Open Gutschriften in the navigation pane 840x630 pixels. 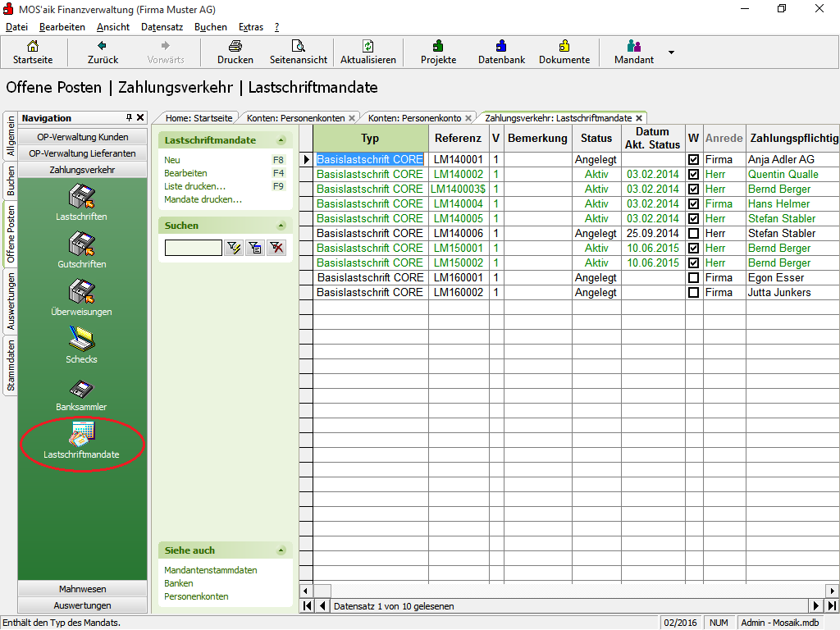pos(81,251)
